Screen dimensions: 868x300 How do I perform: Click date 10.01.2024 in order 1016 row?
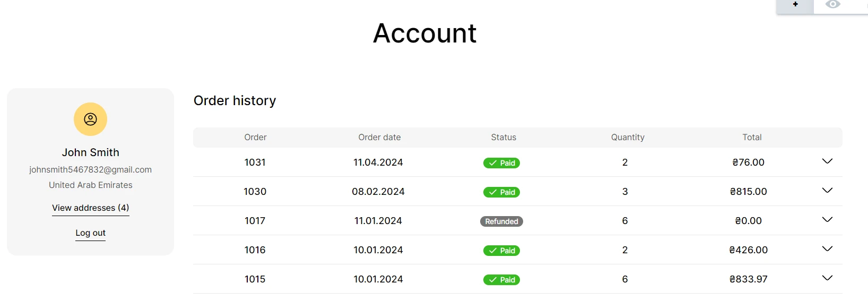point(378,250)
